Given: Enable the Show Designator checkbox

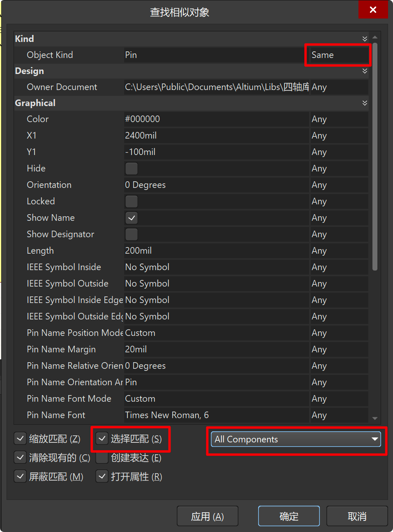Looking at the screenshot, I should [x=132, y=234].
